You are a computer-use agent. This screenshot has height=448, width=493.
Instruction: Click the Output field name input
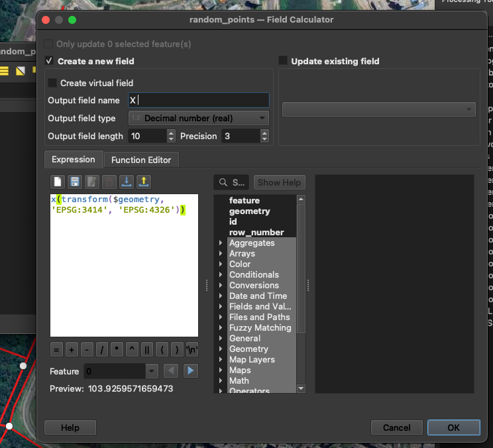pos(198,100)
